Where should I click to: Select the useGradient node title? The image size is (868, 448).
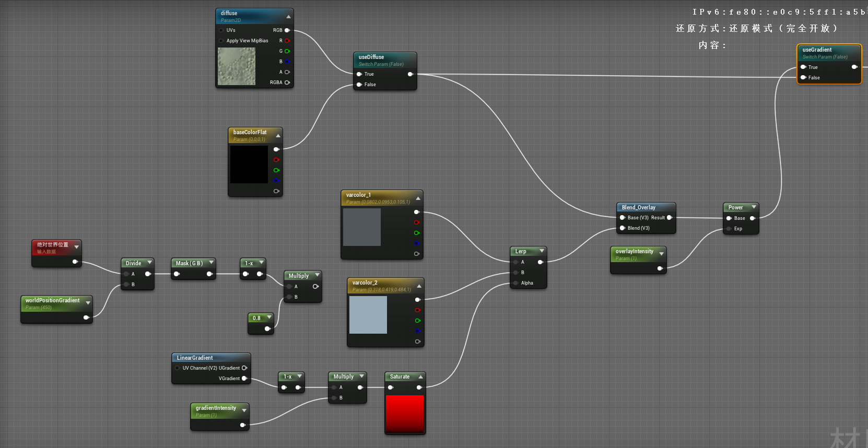point(817,50)
